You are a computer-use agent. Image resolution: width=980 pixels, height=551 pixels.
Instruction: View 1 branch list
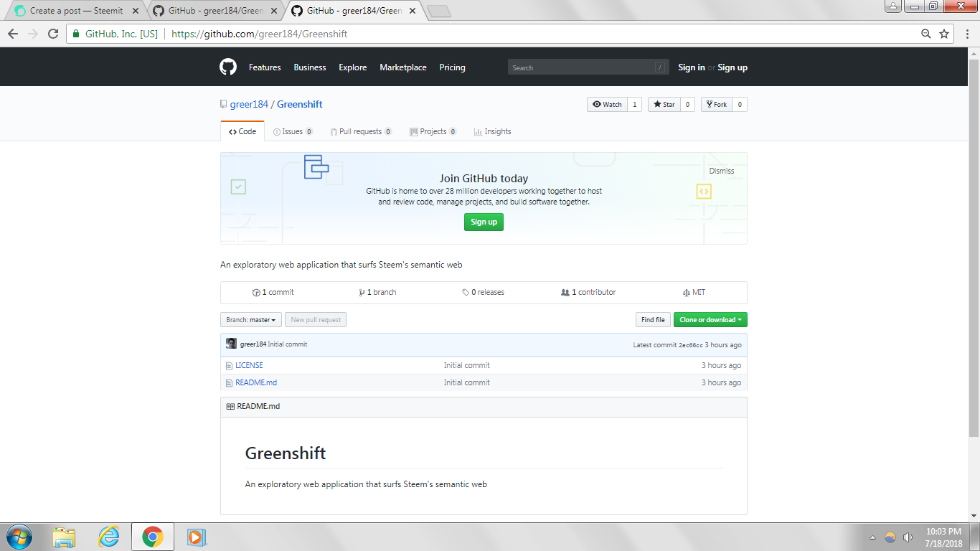pos(378,293)
